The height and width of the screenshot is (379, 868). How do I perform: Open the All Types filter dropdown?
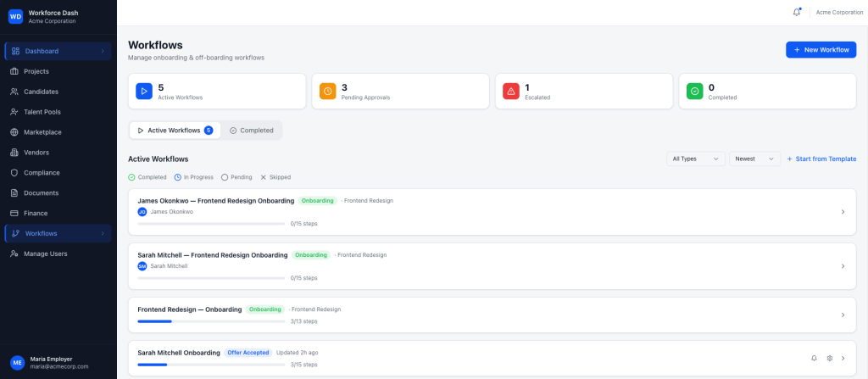pos(695,159)
